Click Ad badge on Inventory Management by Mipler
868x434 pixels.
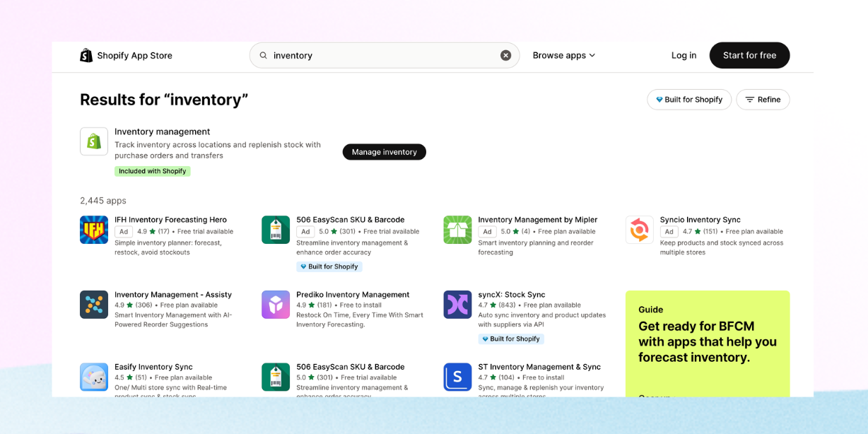(487, 232)
